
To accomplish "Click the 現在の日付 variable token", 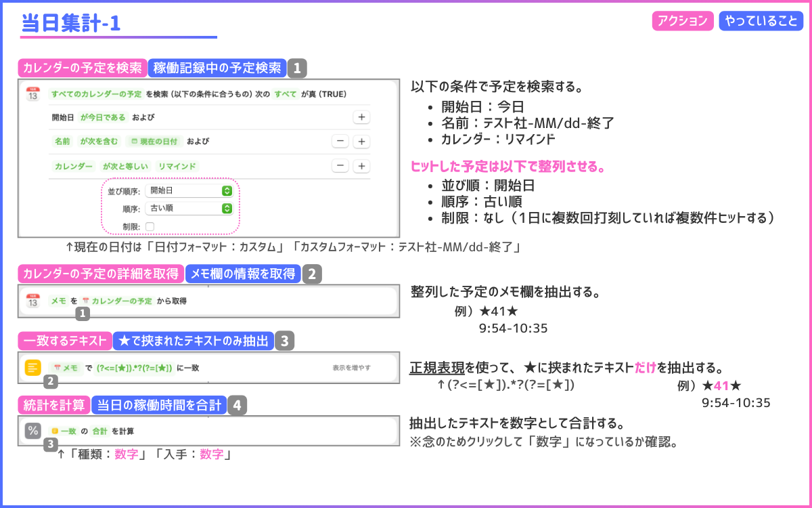I will click(x=154, y=141).
